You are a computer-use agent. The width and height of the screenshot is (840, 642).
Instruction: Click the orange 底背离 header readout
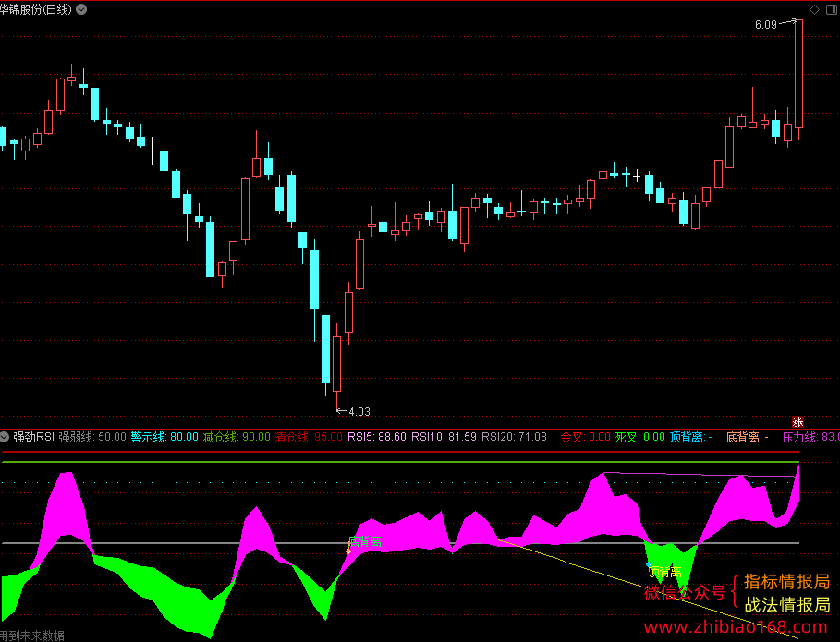pos(748,437)
